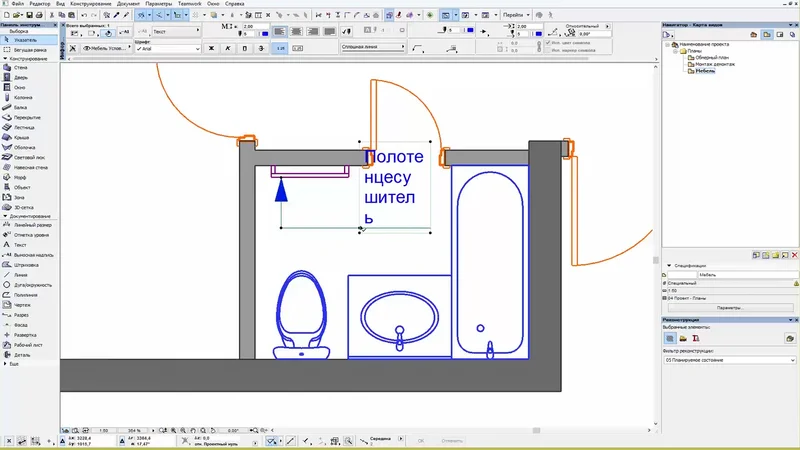Viewport: 800px width, 450px height.
Task: Click the undo arrow in the toolbar
Action: [84, 15]
